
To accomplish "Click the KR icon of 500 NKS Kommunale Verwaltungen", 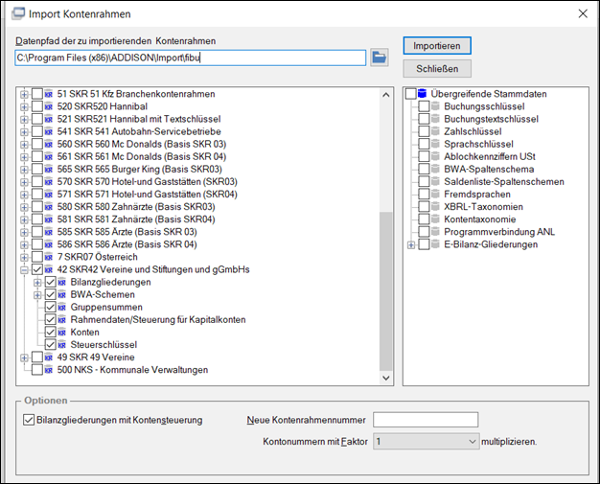I will [49, 370].
